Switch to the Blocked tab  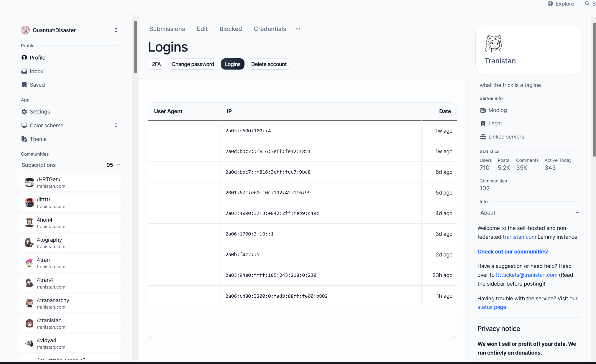pos(231,29)
